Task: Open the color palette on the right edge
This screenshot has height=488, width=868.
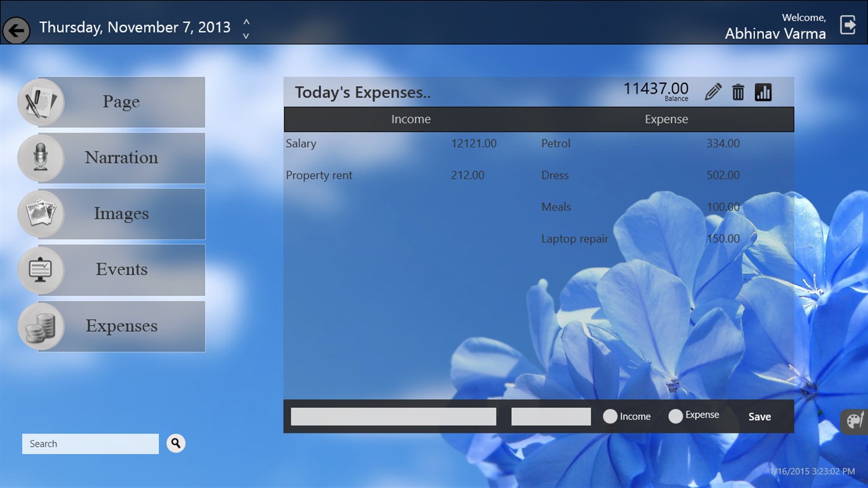Action: (854, 421)
